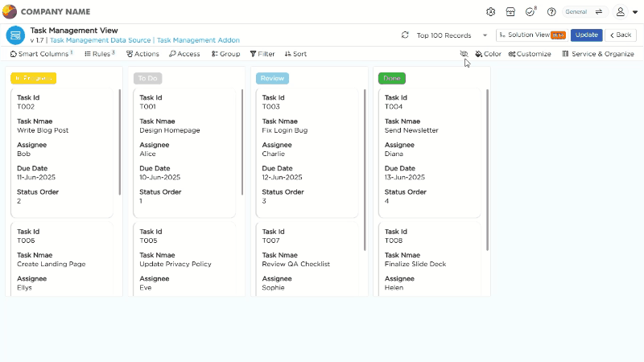Image resolution: width=644 pixels, height=362 pixels.
Task: Click the Task Management View icon
Action: coord(15,35)
